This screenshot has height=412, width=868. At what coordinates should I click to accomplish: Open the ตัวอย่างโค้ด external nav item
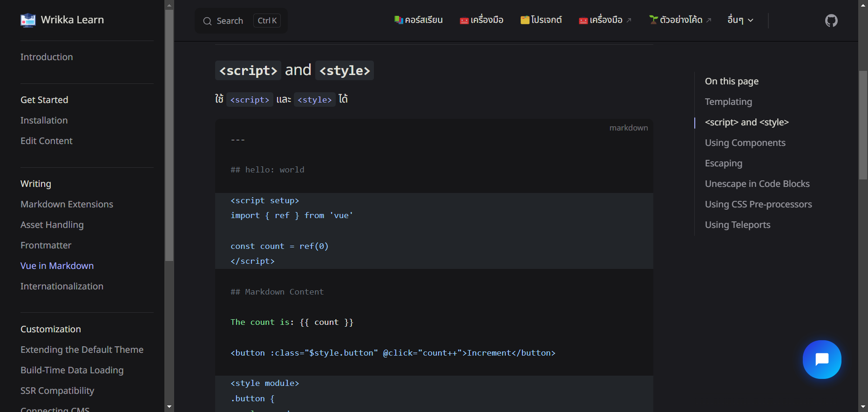(681, 20)
